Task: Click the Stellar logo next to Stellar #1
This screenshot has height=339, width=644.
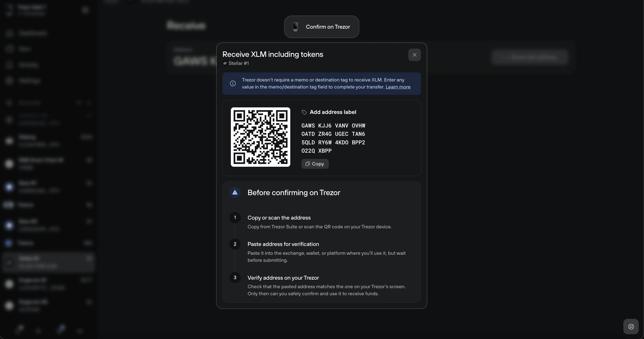Action: click(225, 63)
